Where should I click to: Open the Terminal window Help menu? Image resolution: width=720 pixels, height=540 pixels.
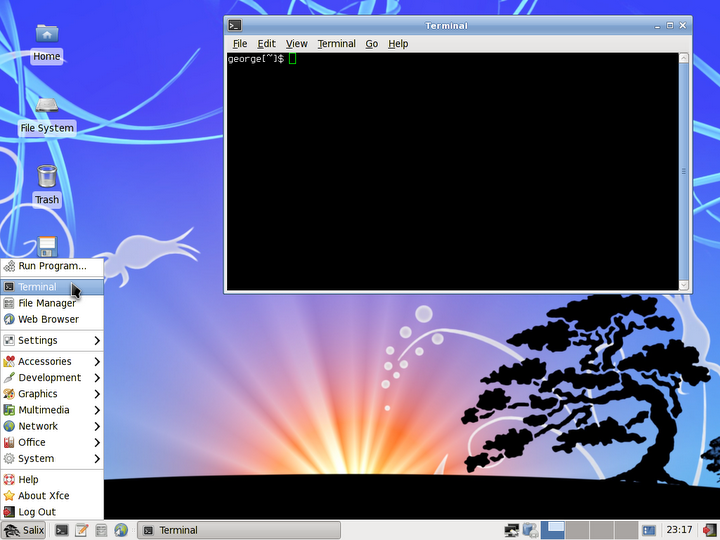point(398,44)
